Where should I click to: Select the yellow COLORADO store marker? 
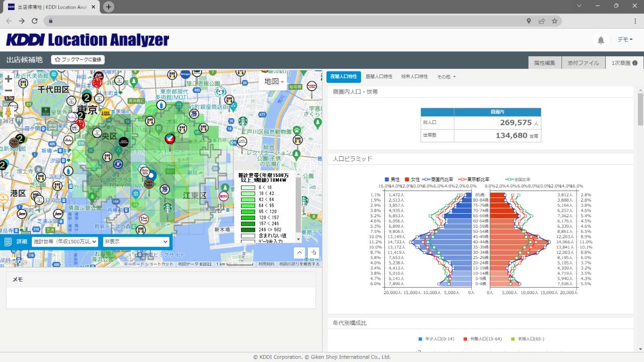point(106,113)
